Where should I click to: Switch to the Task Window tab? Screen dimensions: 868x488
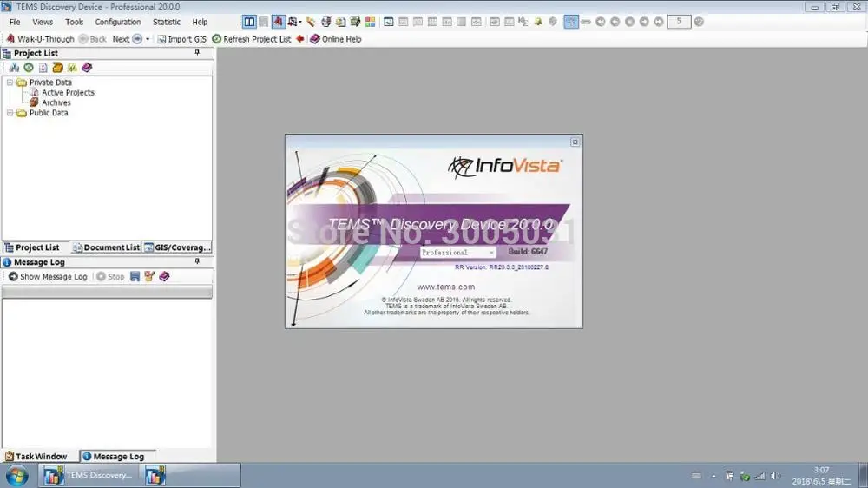click(36, 457)
